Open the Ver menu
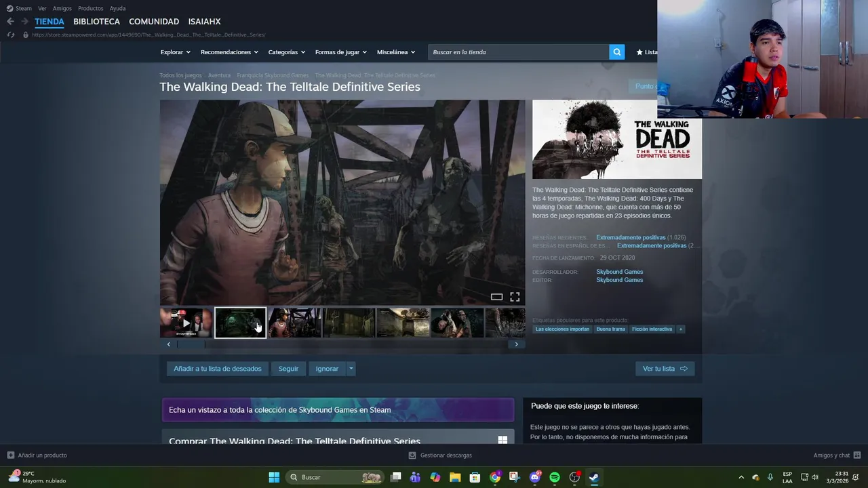Screen dimensions: 868x488 point(42,8)
